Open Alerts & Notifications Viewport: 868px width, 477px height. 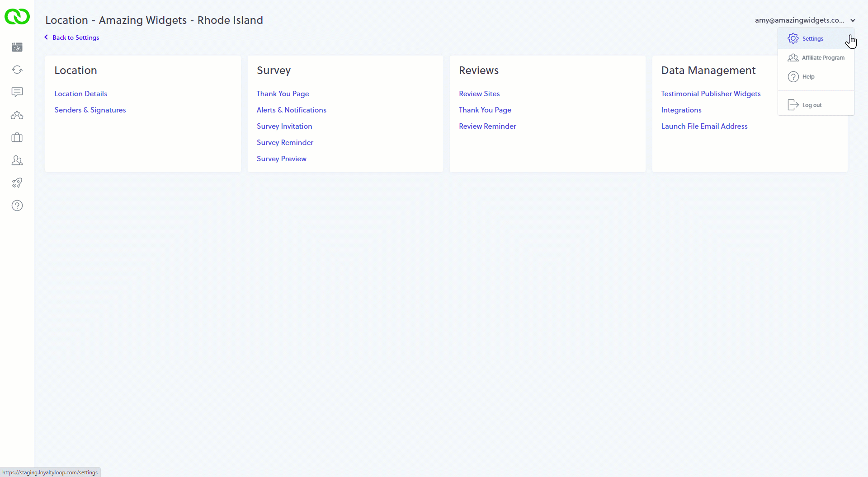(291, 110)
